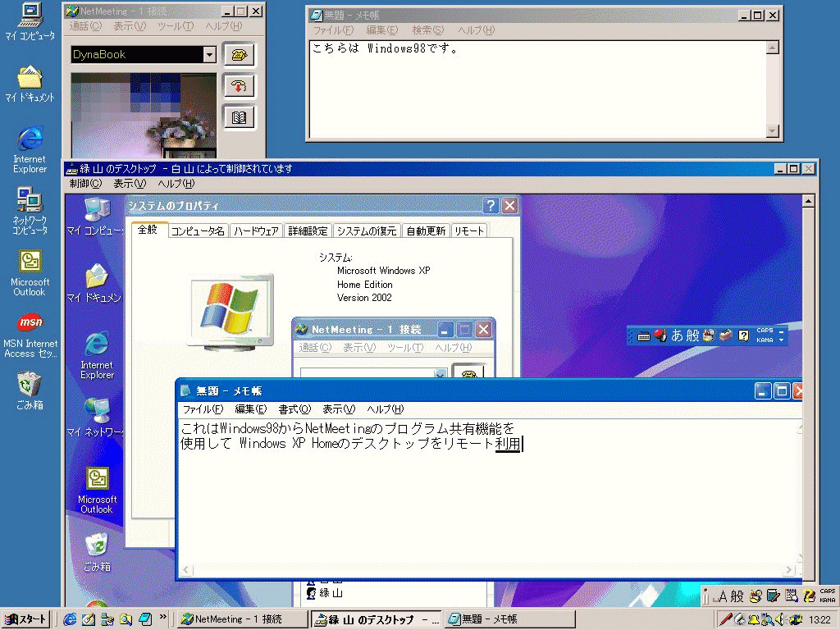
Task: Click the NetMeeting video preview thumbnail
Action: (144, 116)
